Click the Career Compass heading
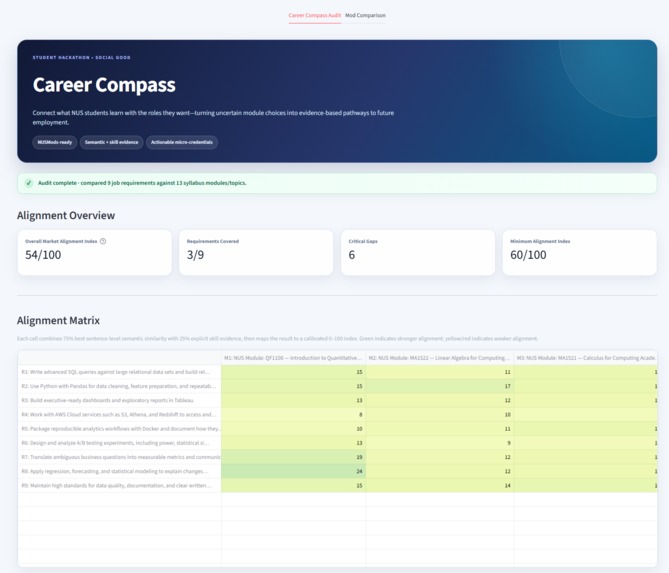The width and height of the screenshot is (669, 573). (104, 84)
